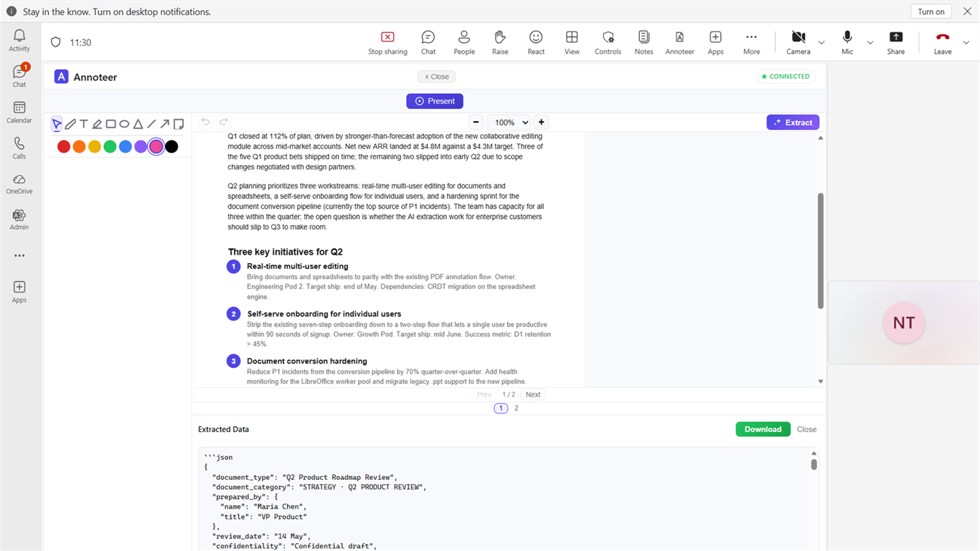The image size is (980, 551).
Task: Change meeting View layout
Action: pos(572,42)
